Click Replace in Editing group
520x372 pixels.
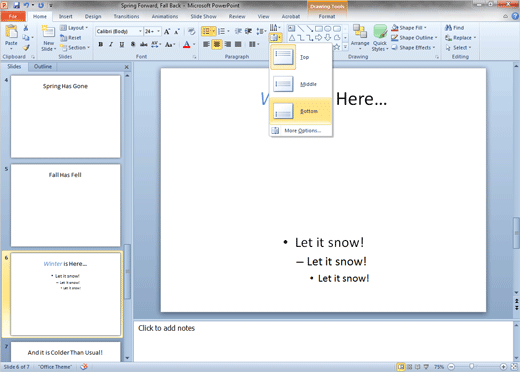(461, 38)
